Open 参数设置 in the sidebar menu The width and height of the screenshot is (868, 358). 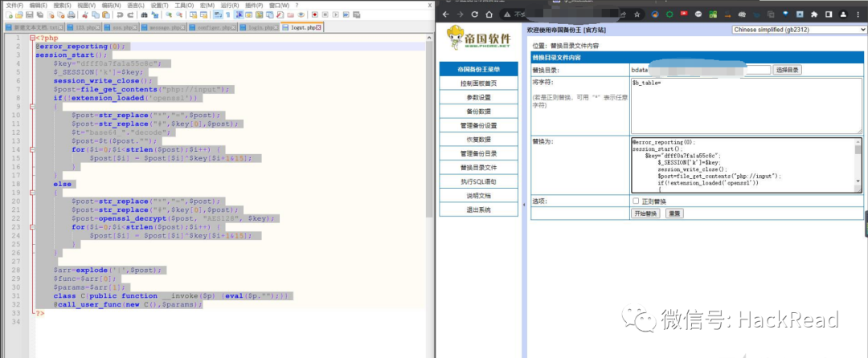pyautogui.click(x=478, y=97)
